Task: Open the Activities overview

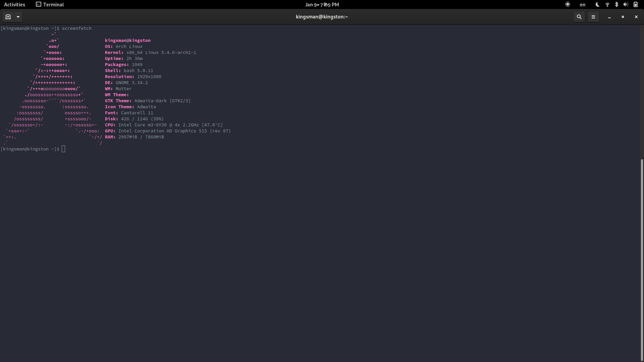Action: [14, 4]
